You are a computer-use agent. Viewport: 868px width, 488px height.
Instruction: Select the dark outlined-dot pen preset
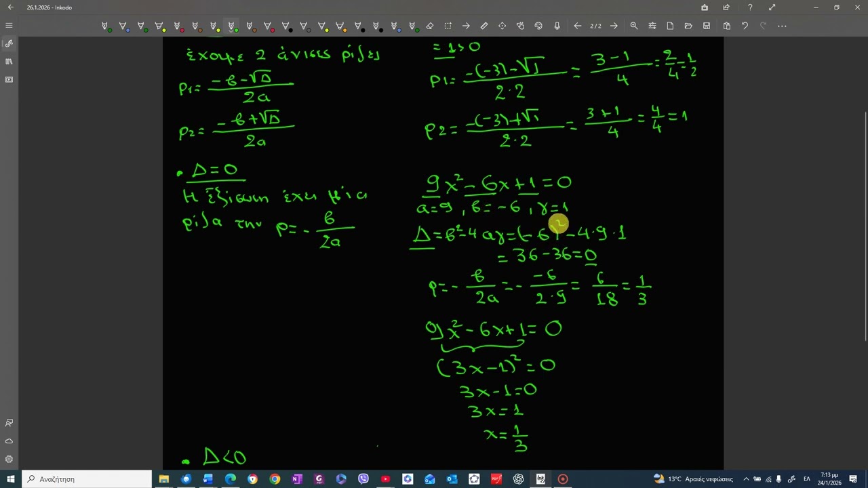tap(305, 26)
